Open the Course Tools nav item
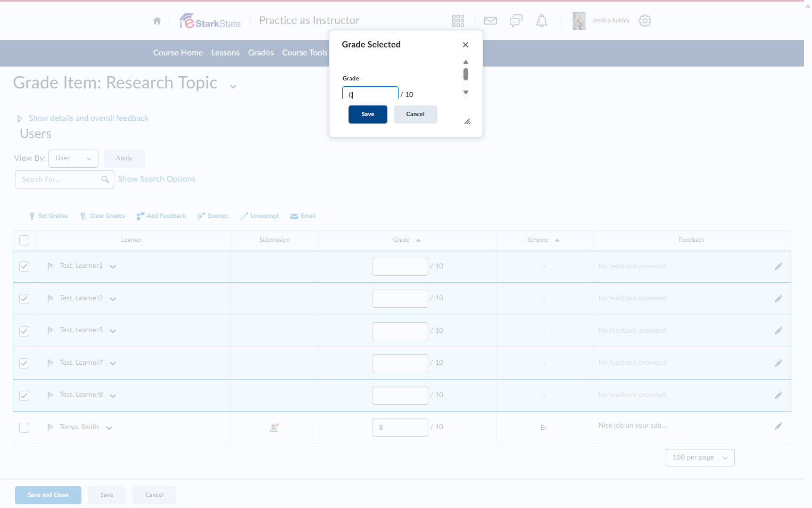 tap(305, 53)
